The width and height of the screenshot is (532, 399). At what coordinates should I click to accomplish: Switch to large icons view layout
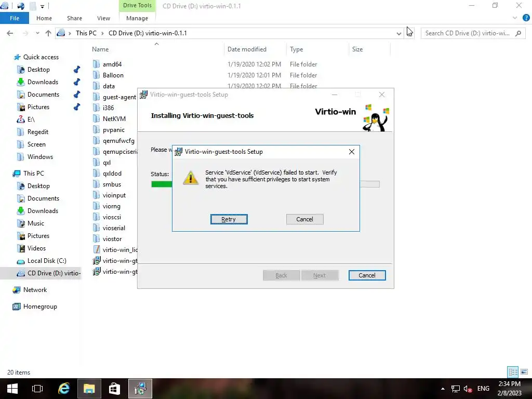(x=524, y=372)
